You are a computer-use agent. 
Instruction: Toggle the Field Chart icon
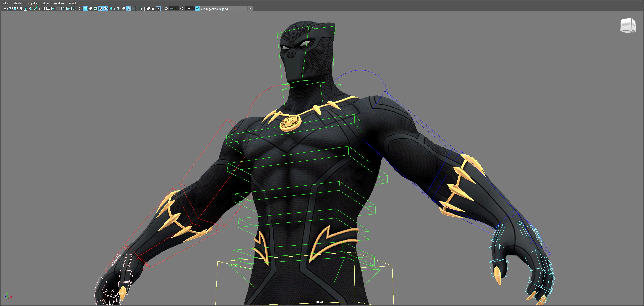tap(63, 8)
